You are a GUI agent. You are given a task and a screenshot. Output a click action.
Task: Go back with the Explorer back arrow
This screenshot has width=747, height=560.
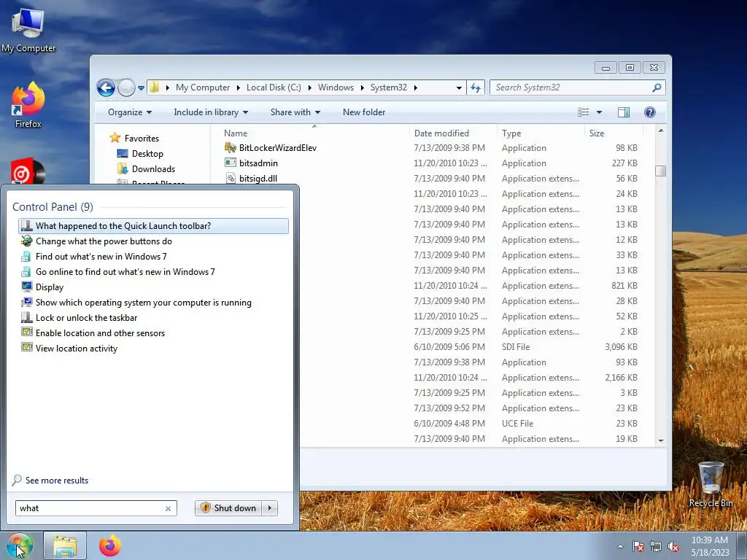(x=106, y=87)
